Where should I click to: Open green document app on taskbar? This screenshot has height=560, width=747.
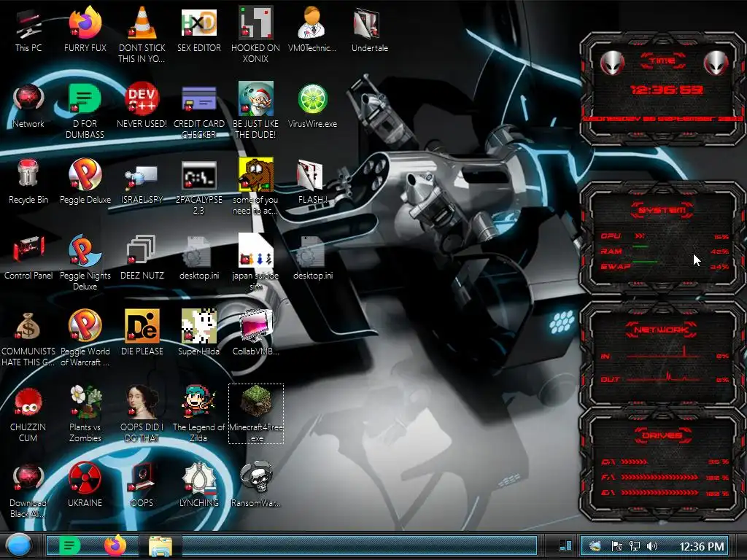coord(69,545)
